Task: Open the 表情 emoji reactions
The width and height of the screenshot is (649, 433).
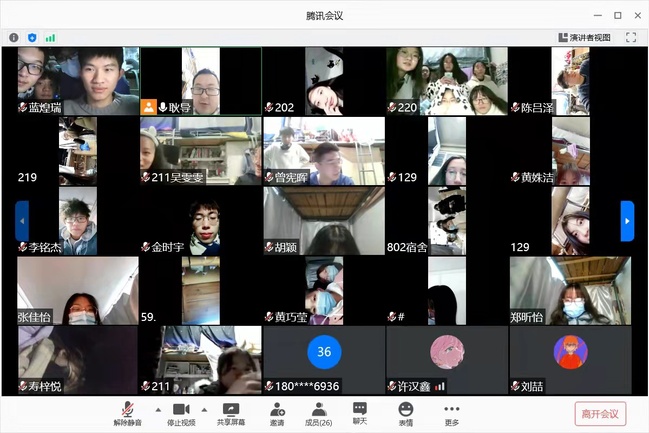Action: coord(405,413)
